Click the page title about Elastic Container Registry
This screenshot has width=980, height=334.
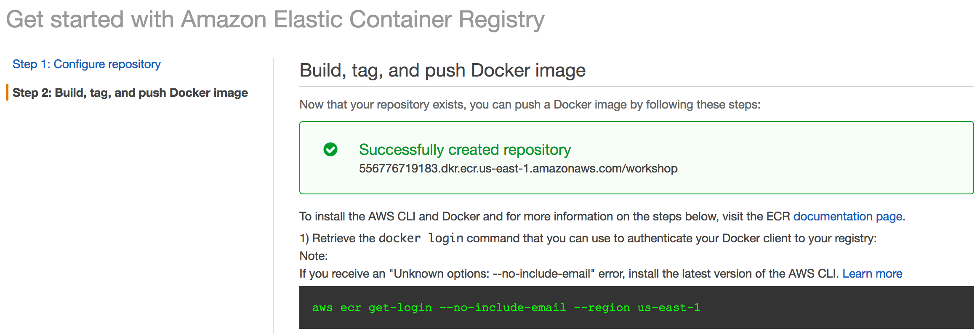(x=275, y=19)
